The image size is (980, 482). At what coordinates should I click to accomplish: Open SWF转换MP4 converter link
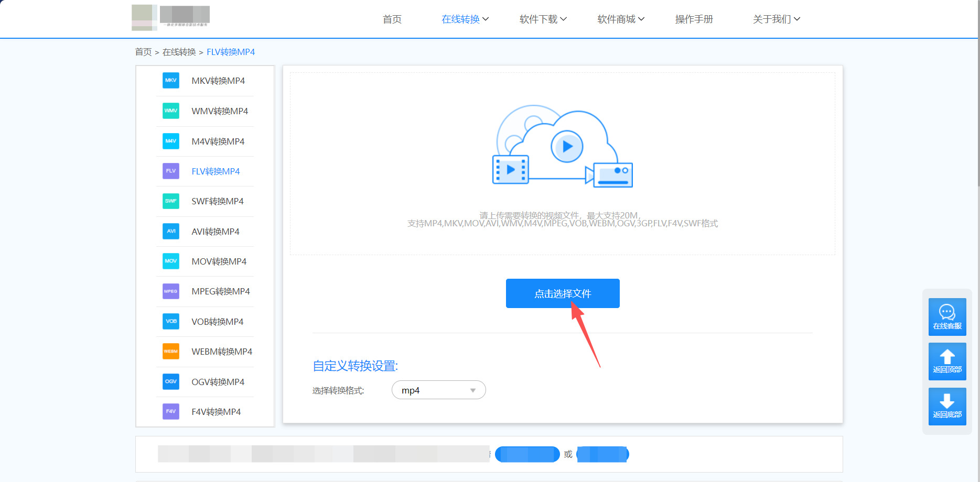point(218,201)
